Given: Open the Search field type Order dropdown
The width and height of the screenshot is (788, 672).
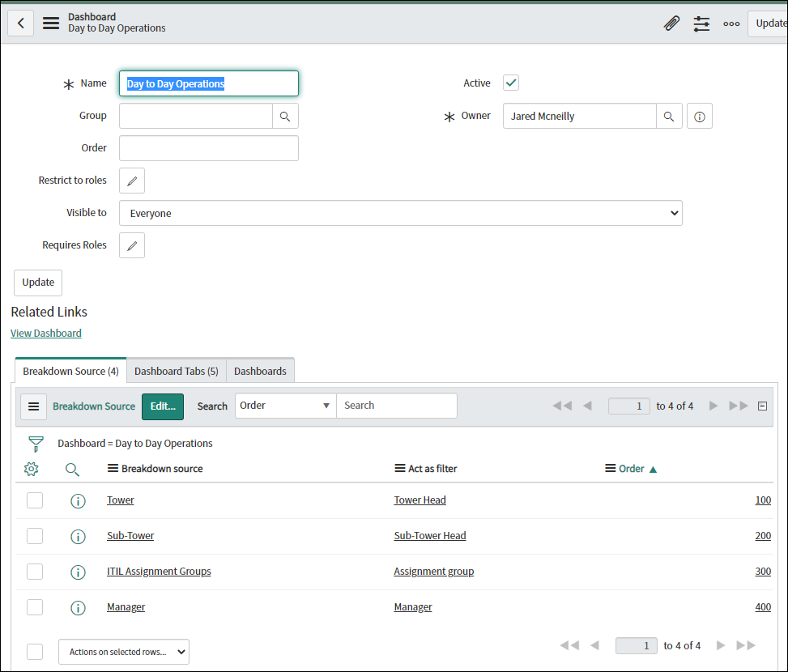Looking at the screenshot, I should tap(285, 406).
